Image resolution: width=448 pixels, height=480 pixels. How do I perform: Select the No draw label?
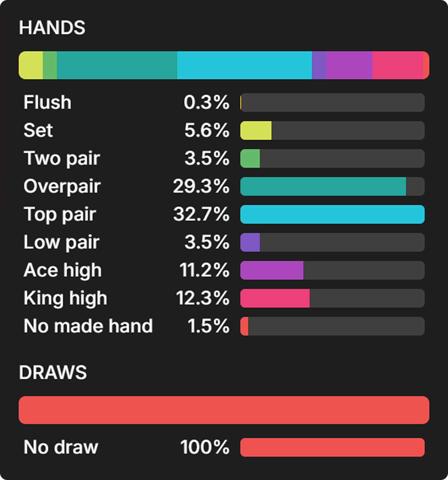[61, 447]
